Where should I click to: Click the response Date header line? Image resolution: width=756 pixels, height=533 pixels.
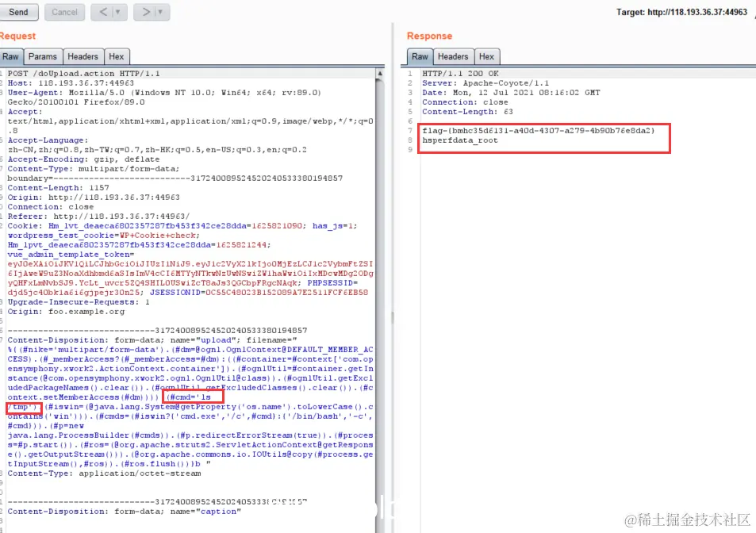point(511,93)
